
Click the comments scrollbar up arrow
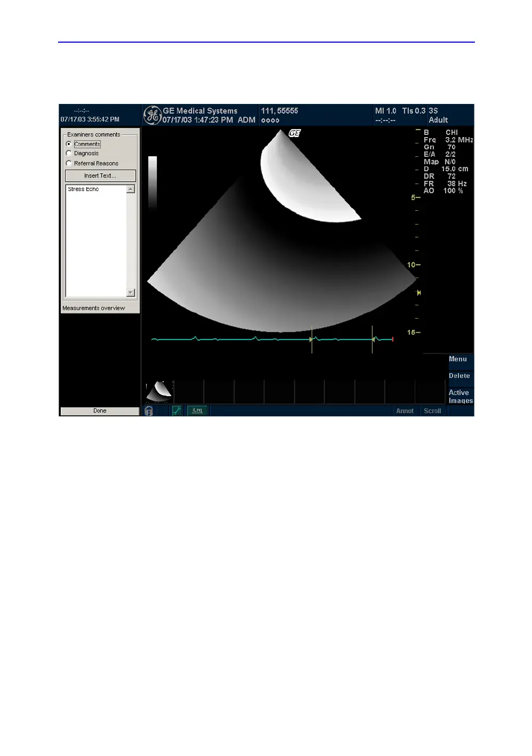pos(131,189)
